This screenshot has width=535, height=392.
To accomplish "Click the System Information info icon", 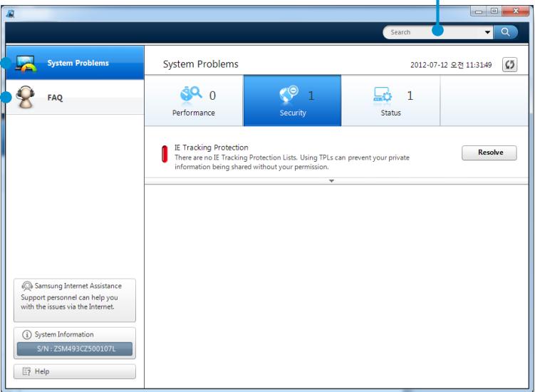I will tap(27, 335).
